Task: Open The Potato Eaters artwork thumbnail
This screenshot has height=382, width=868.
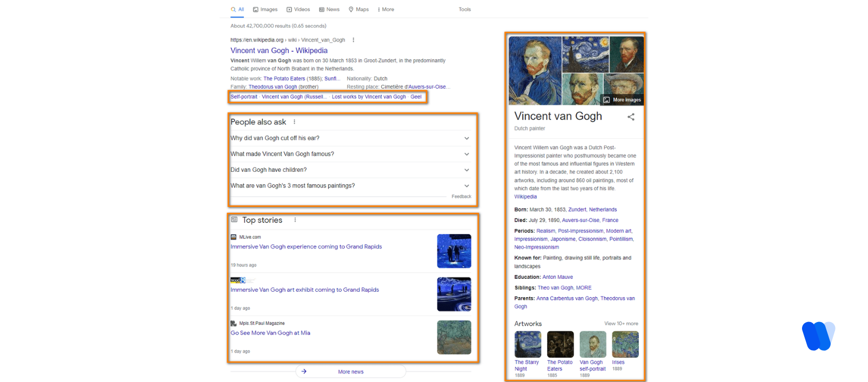Action: [560, 345]
